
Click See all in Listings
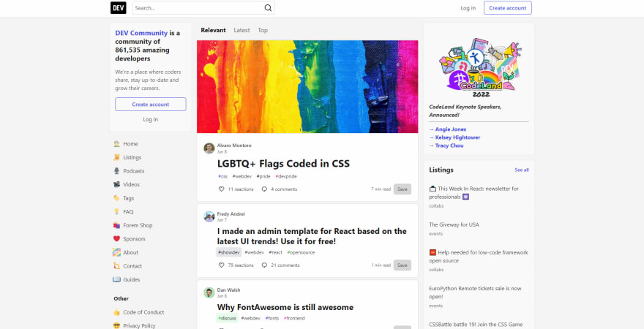click(x=522, y=170)
